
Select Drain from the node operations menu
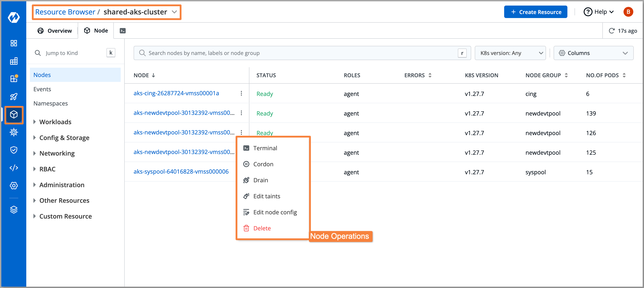coord(261,180)
